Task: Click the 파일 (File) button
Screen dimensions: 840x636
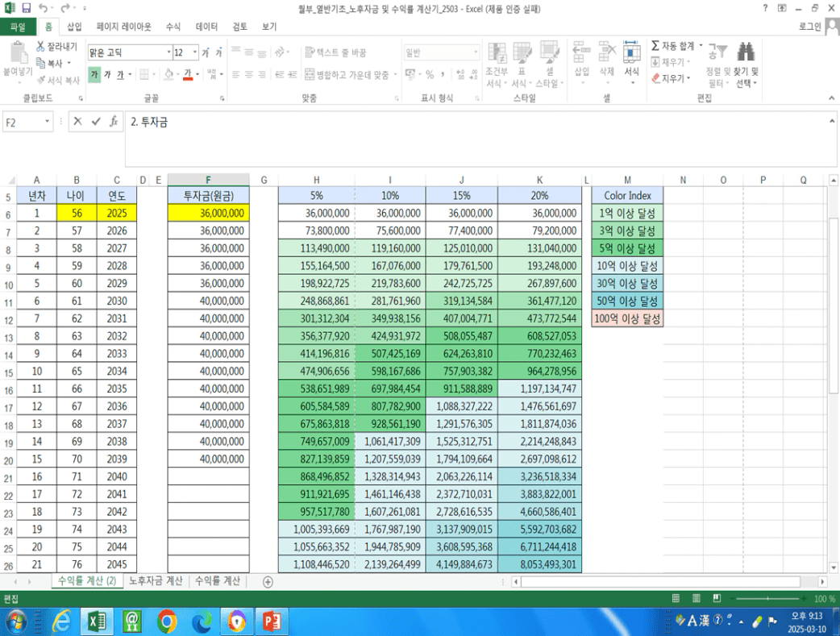Action: [18, 27]
